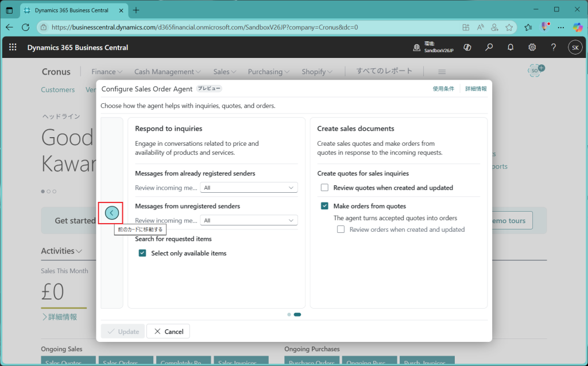Viewport: 588px width, 366px height.
Task: Open dropdown for messages from unregistered senders
Action: [249, 220]
